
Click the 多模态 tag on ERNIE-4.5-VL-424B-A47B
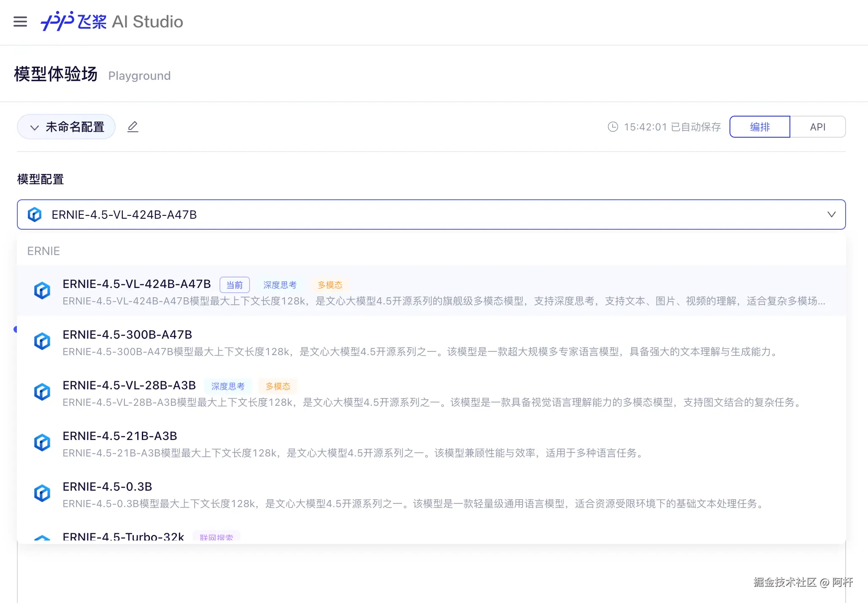330,285
